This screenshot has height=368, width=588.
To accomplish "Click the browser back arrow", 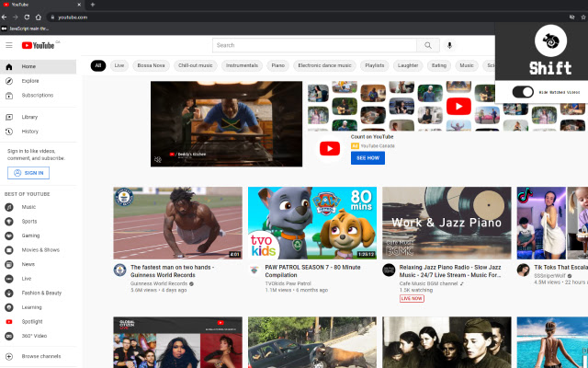I will [4, 17].
